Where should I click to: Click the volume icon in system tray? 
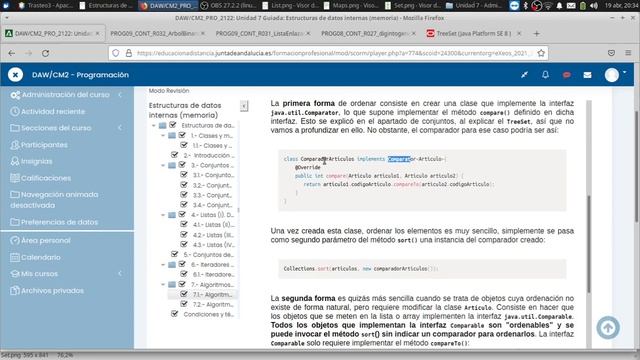coord(594,6)
